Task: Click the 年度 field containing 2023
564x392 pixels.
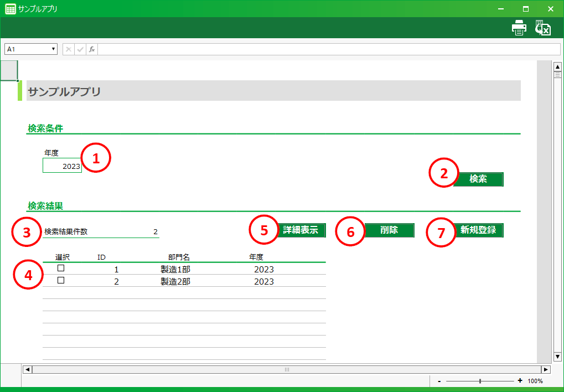Action: click(62, 166)
